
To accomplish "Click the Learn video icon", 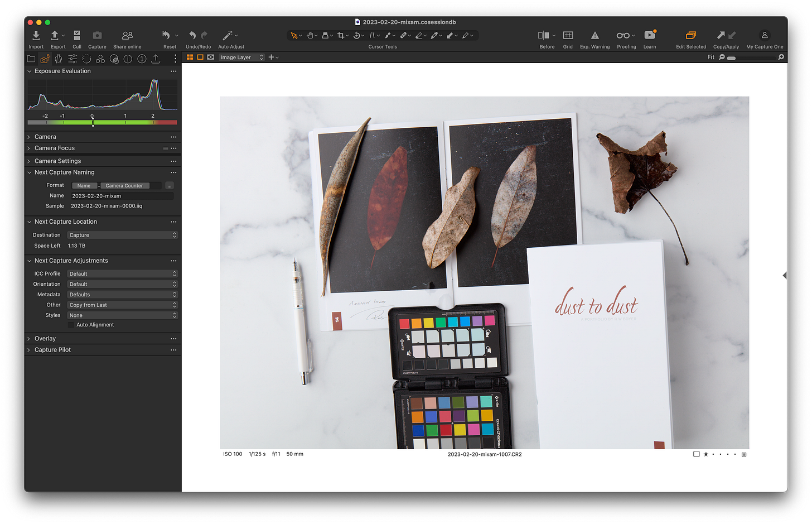I will 650,35.
